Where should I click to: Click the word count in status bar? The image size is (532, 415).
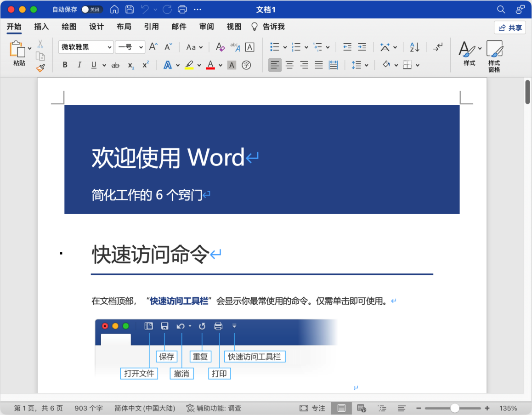coord(88,408)
